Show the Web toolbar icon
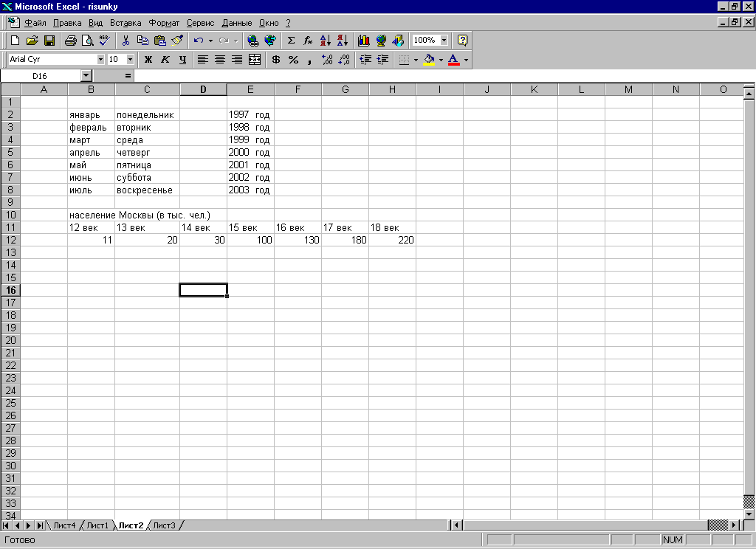Viewport: 756px width, 549px height. point(270,41)
